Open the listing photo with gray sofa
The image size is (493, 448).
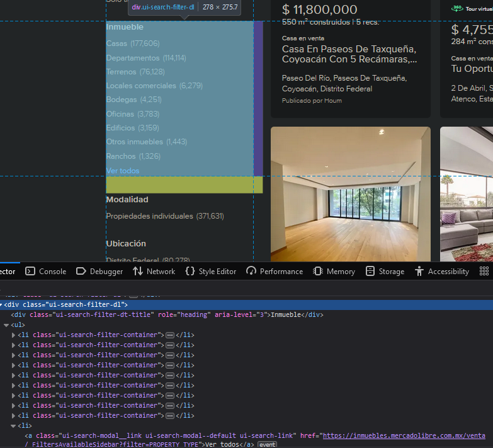[467, 194]
